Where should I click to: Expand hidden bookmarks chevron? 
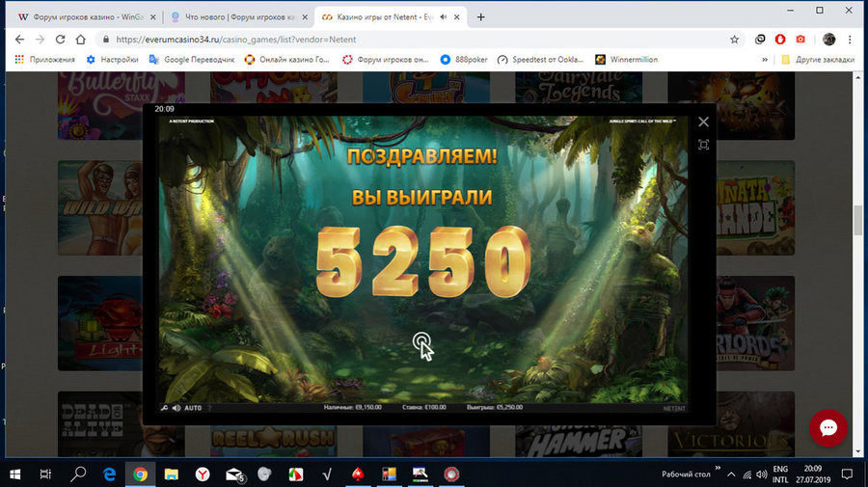(765, 59)
